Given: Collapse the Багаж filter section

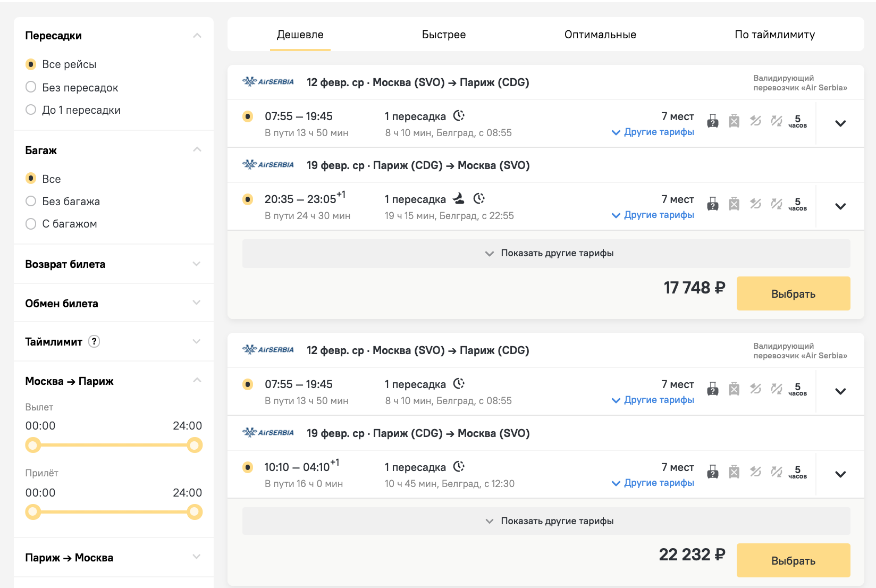Looking at the screenshot, I should (x=197, y=149).
